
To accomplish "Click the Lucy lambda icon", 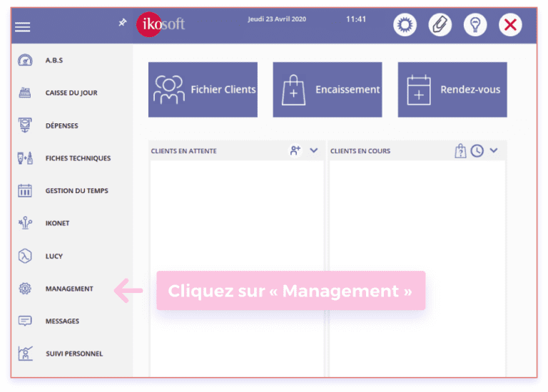I will click(x=25, y=256).
